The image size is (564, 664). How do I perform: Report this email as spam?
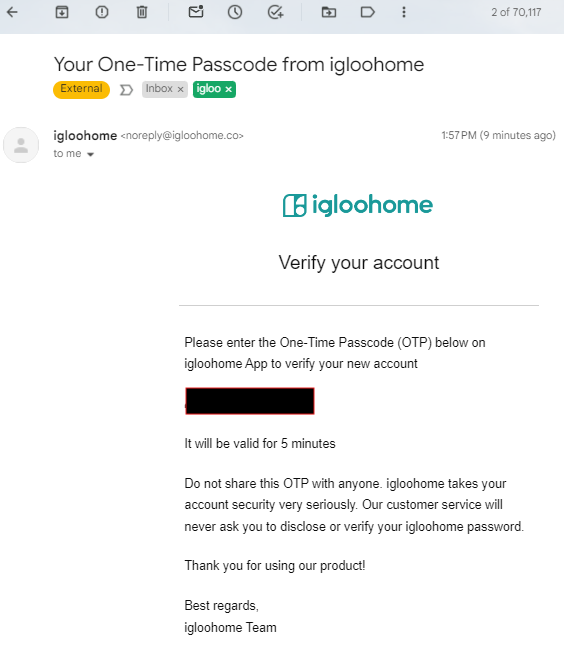click(x=102, y=12)
